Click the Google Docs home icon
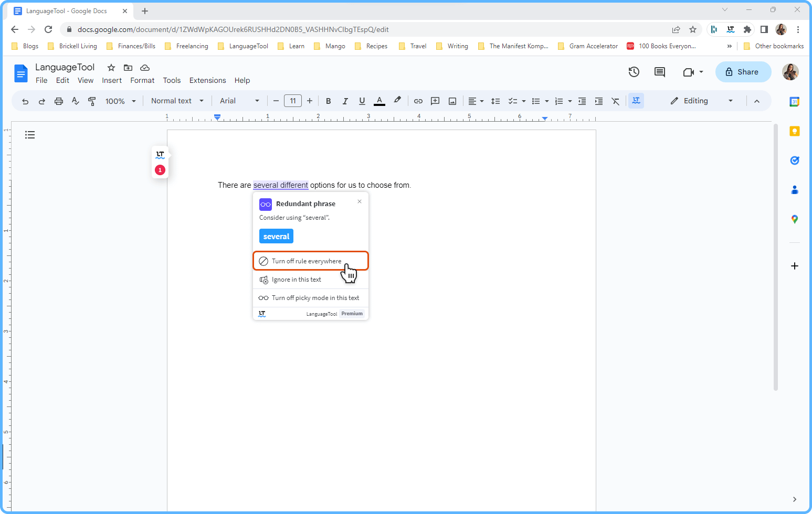The width and height of the screenshot is (812, 514). tap(20, 73)
